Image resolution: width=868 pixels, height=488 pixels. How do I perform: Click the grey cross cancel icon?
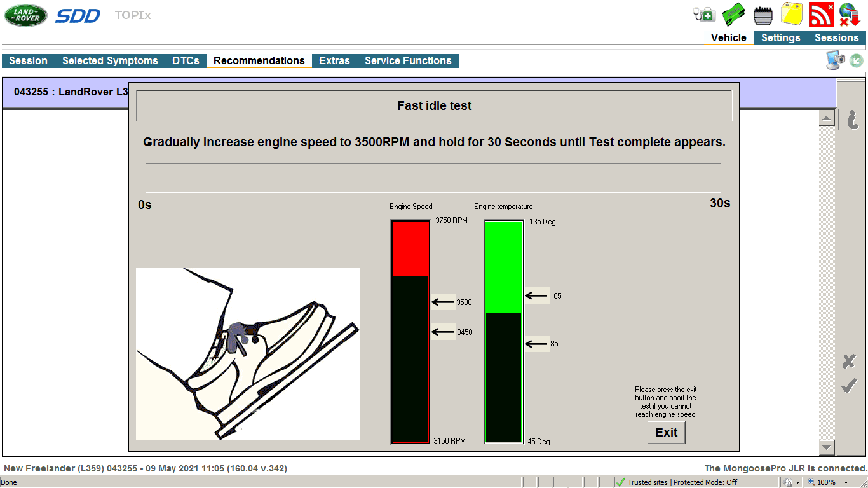pyautogui.click(x=849, y=362)
